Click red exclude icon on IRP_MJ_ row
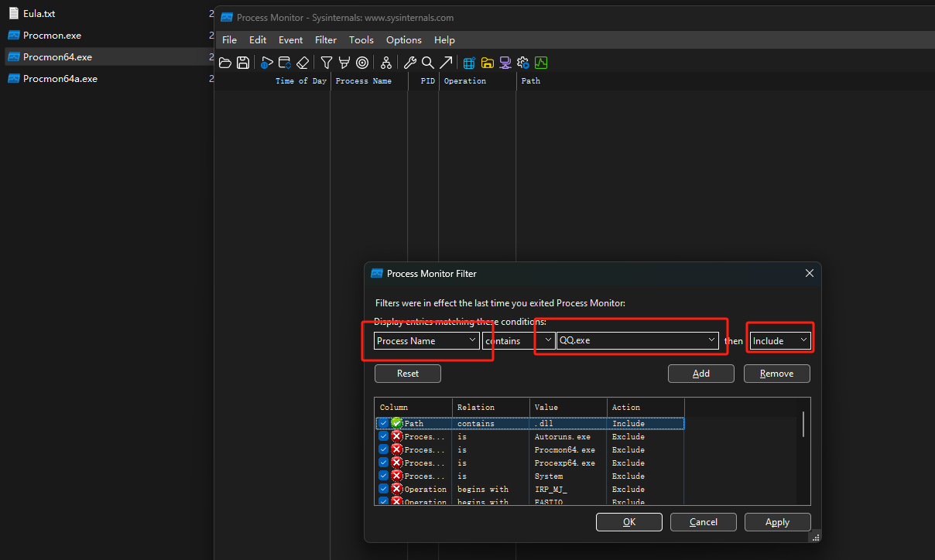 pyautogui.click(x=397, y=489)
